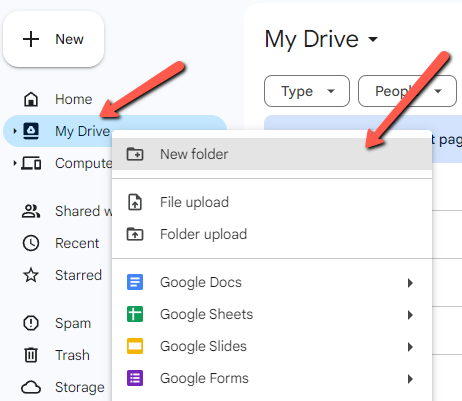Choose New folder from the context menu
This screenshot has width=462, height=401.
[272, 154]
